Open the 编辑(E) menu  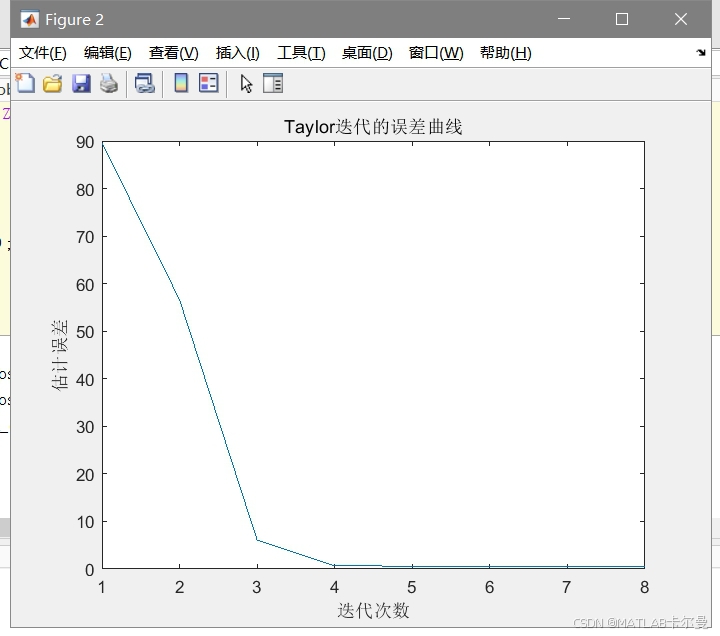pos(107,53)
